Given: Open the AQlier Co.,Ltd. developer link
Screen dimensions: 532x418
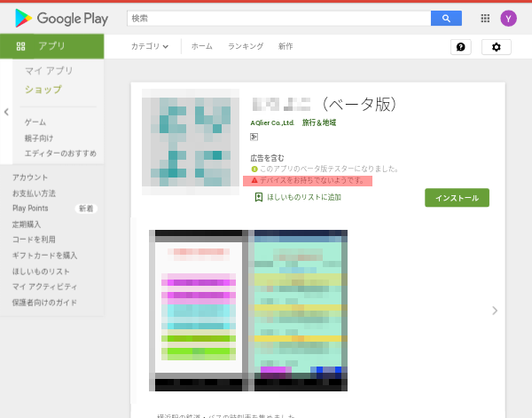Looking at the screenshot, I should click(x=272, y=122).
